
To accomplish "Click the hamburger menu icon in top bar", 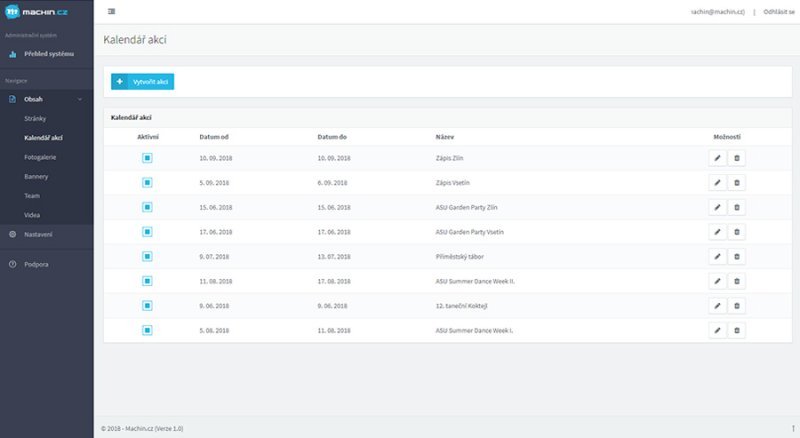I will tap(111, 11).
